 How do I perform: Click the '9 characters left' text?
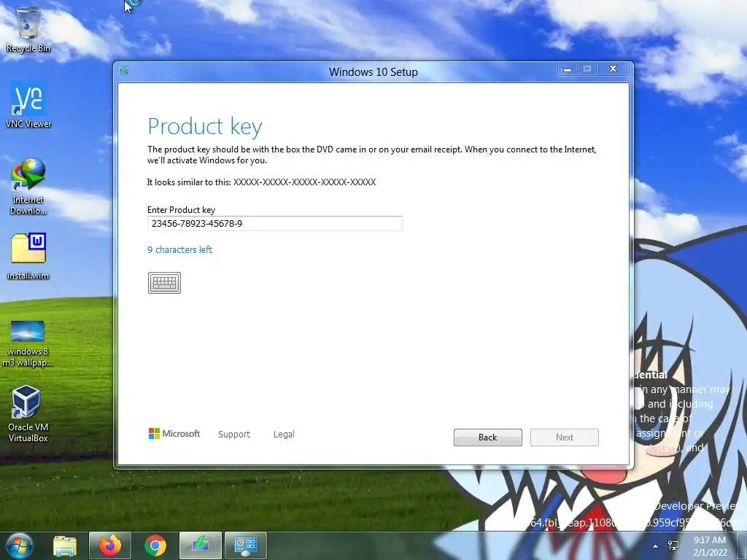179,249
